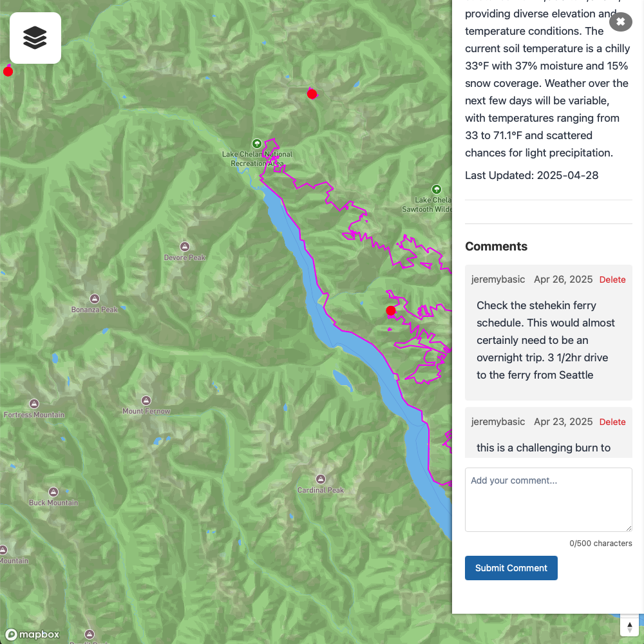Image resolution: width=644 pixels, height=644 pixels.
Task: Delete the Apr 26, 2025 comment
Action: (612, 279)
